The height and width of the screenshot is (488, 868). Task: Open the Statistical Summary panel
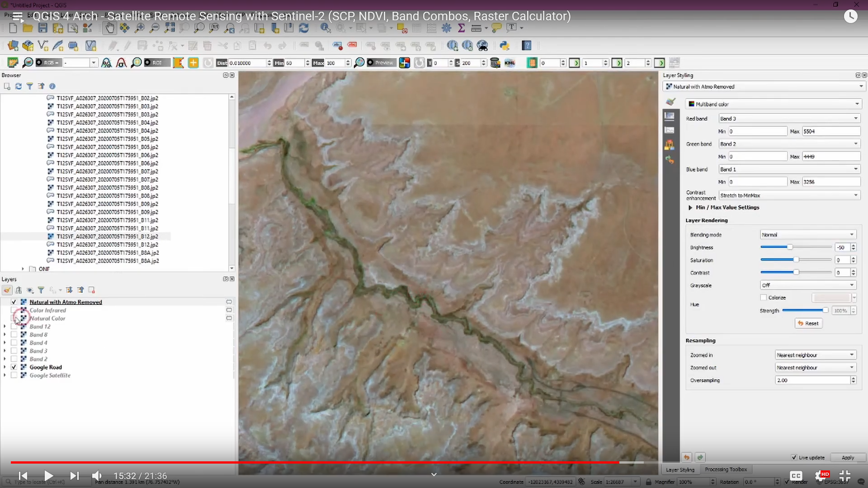(x=462, y=28)
